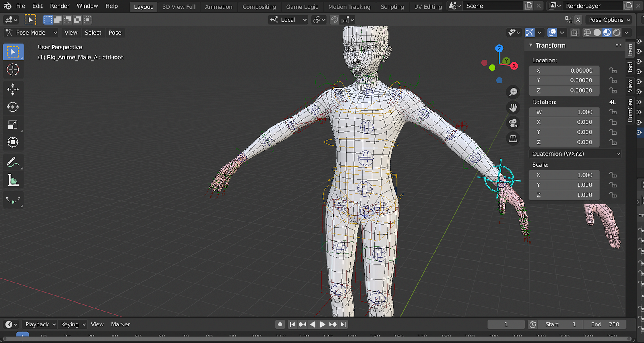644x343 pixels.
Task: Open the Render menu
Action: (x=60, y=6)
